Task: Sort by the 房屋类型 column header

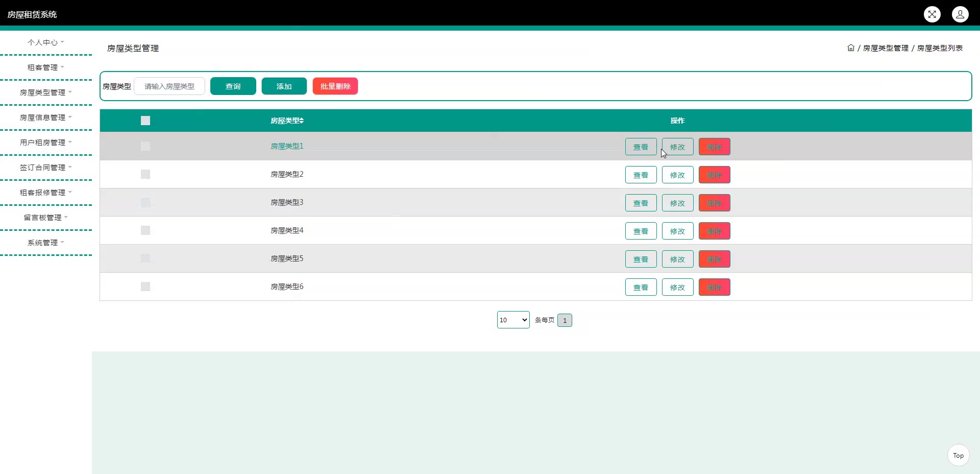Action: (287, 121)
